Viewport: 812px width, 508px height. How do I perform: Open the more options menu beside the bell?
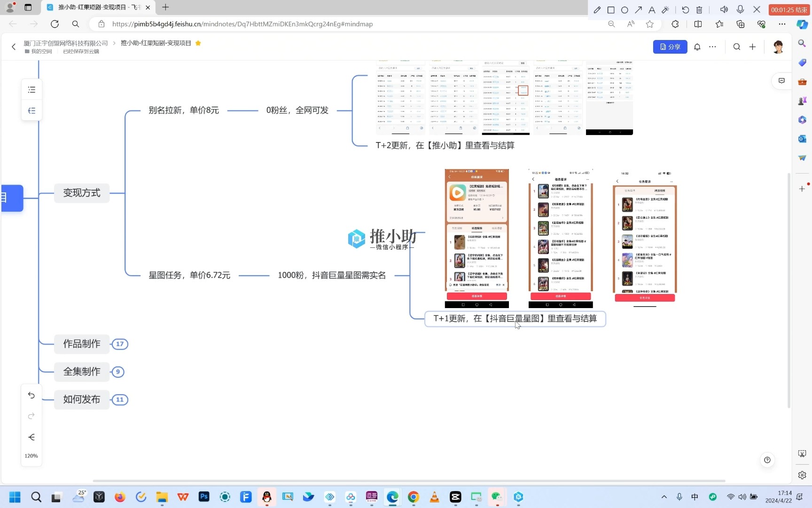pyautogui.click(x=713, y=47)
